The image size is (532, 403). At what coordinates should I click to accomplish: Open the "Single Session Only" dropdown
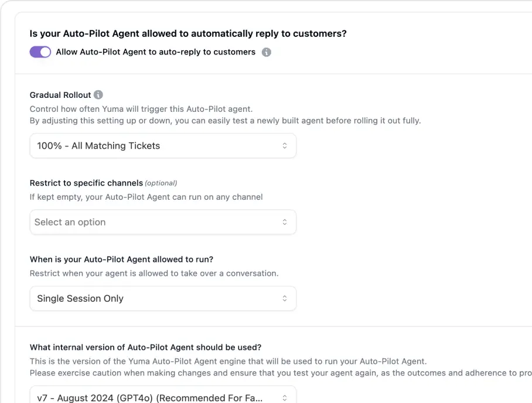(162, 298)
